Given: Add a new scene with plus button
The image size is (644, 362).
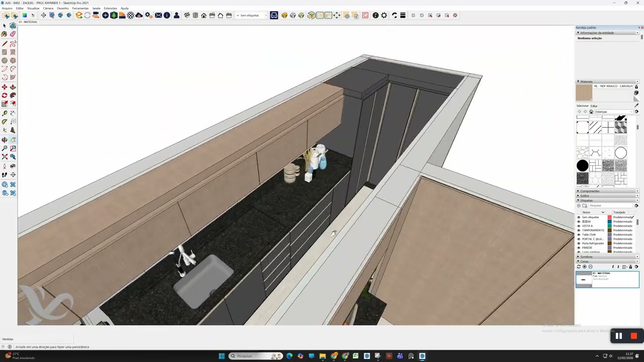Looking at the screenshot, I should tap(585, 266).
